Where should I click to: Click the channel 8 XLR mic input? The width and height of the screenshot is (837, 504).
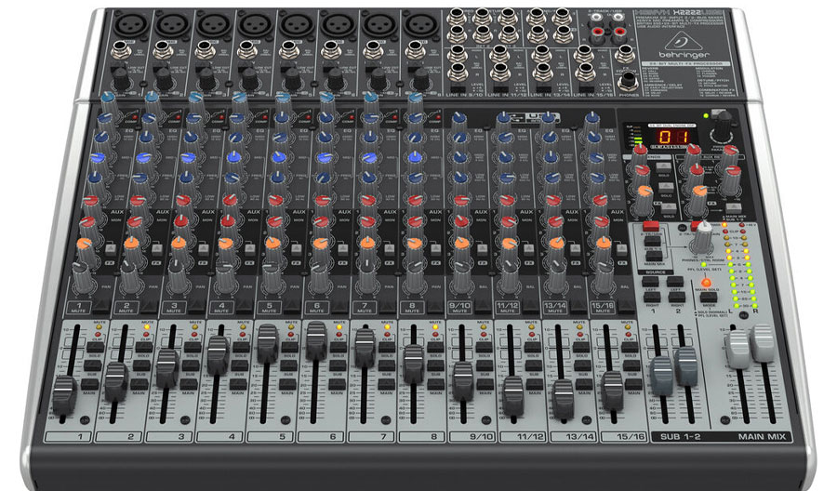click(421, 24)
